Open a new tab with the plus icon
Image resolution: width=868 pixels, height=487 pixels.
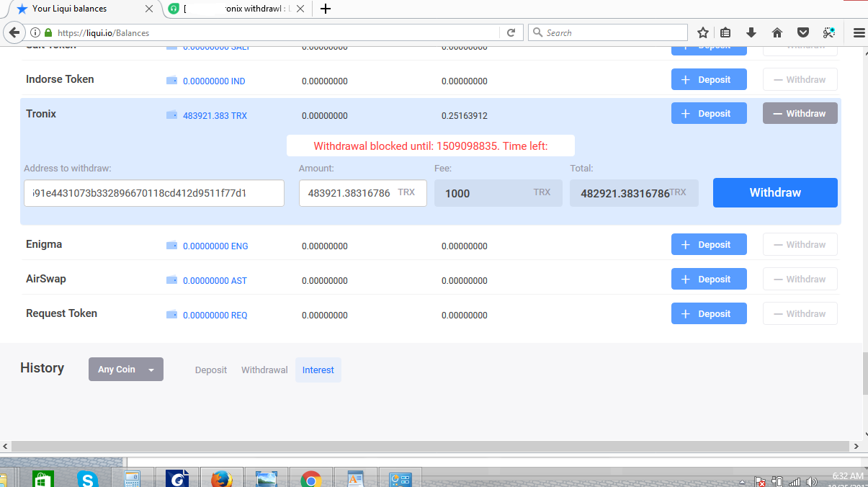pyautogui.click(x=326, y=9)
